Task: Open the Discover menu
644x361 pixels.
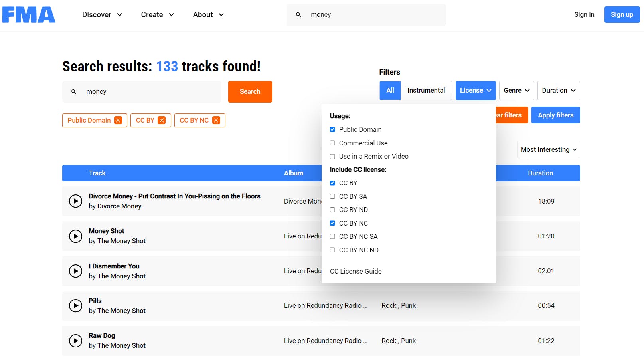Action: (x=102, y=15)
